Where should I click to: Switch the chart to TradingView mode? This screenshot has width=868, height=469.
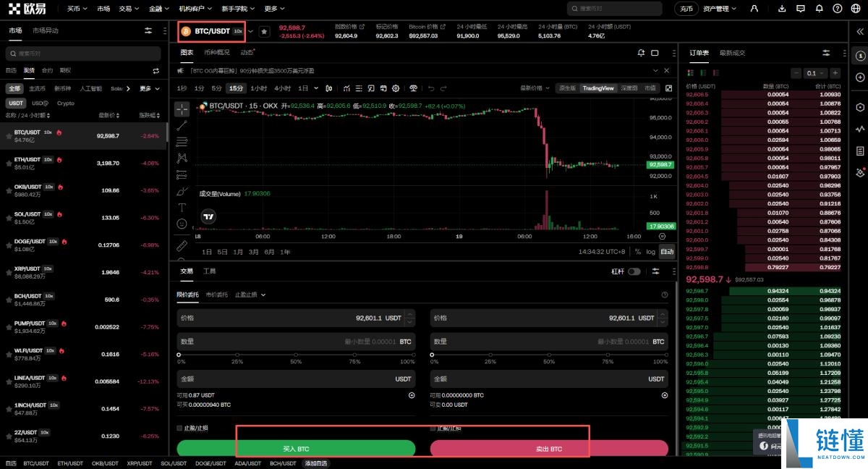point(598,88)
